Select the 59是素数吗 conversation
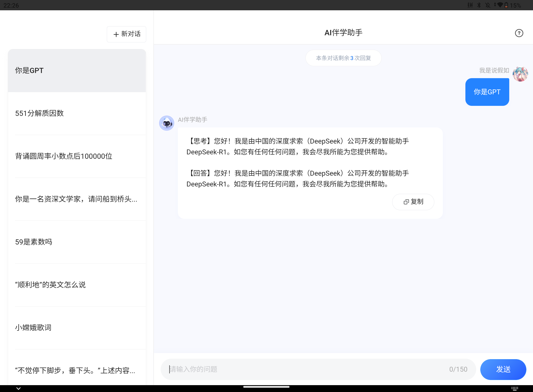This screenshot has width=533, height=392. 77,242
